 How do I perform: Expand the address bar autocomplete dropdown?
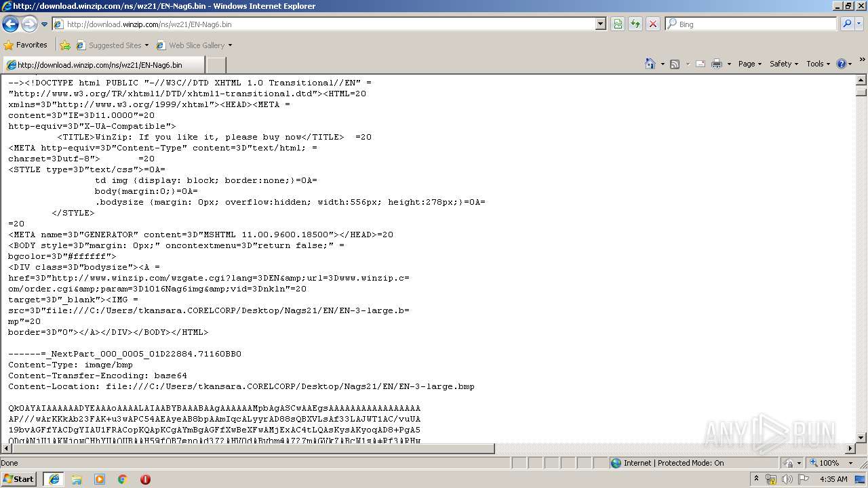[600, 24]
